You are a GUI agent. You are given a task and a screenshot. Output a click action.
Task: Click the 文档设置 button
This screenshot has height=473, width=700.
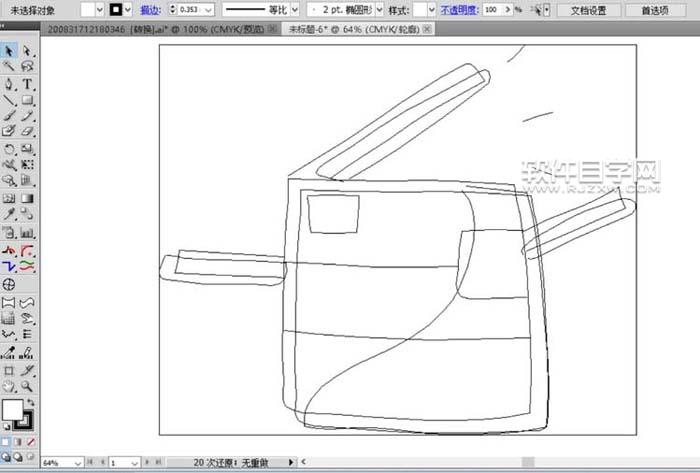click(587, 9)
